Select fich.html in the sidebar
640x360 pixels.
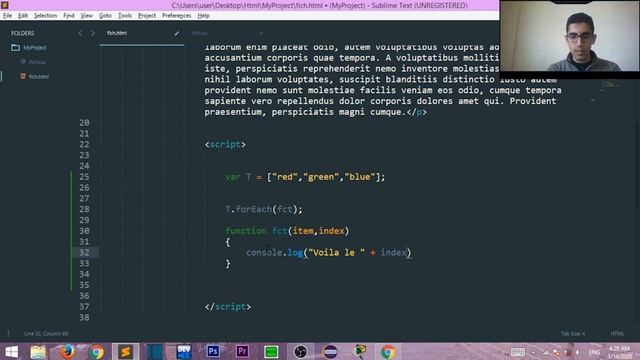coord(35,76)
